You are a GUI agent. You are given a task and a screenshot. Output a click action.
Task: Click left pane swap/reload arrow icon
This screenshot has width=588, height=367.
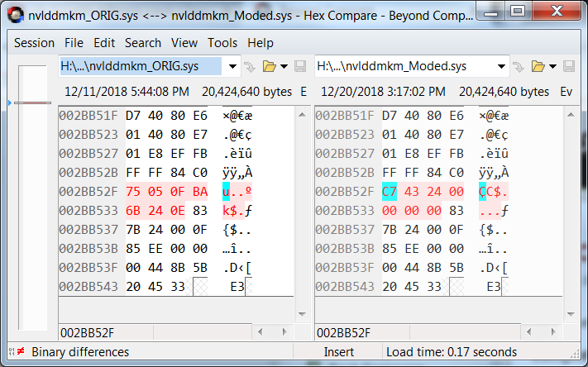[250, 67]
